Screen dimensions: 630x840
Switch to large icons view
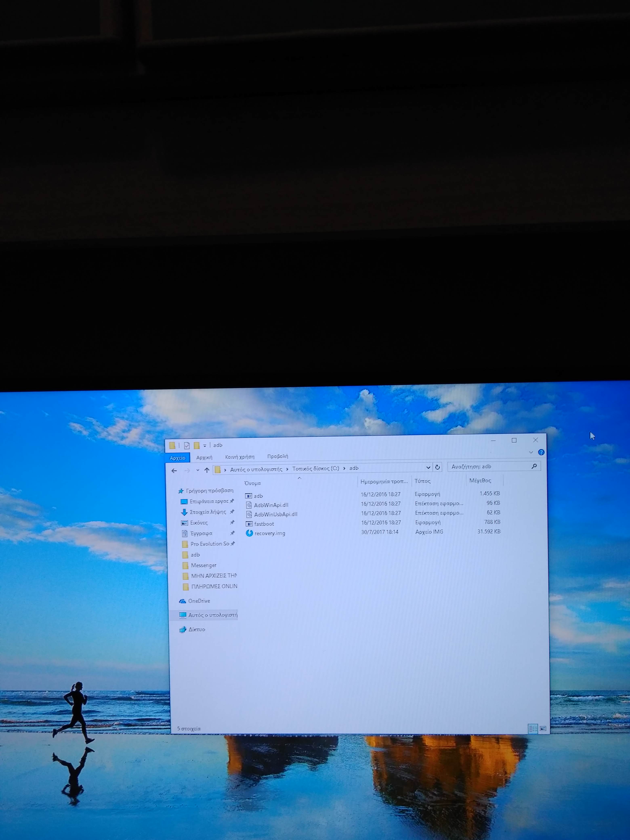click(x=543, y=728)
